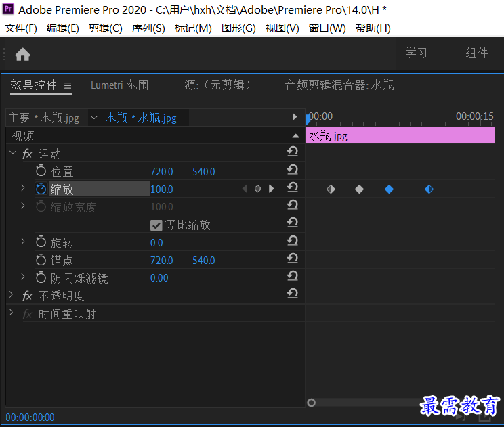504x427 pixels.
Task: Click the Premiere Pro application icon
Action: (8, 9)
